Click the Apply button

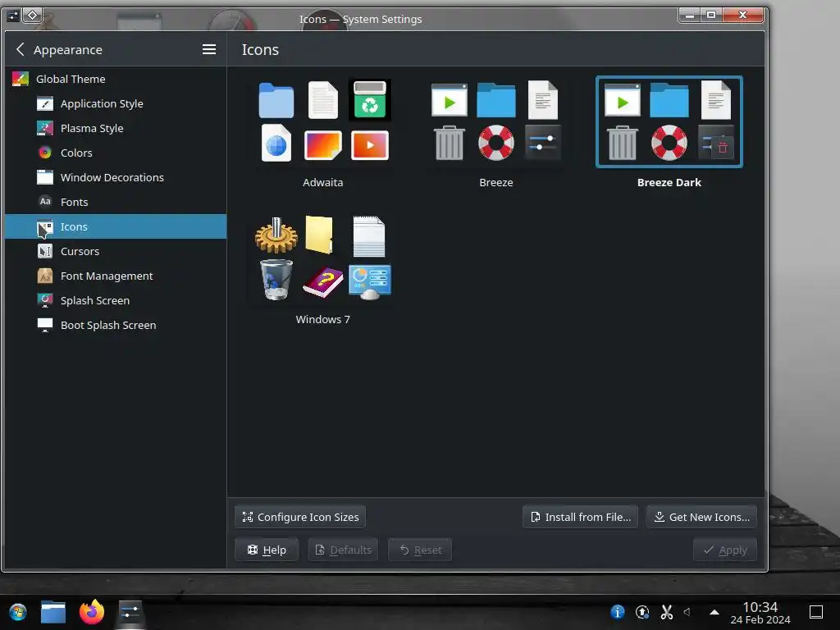click(725, 550)
